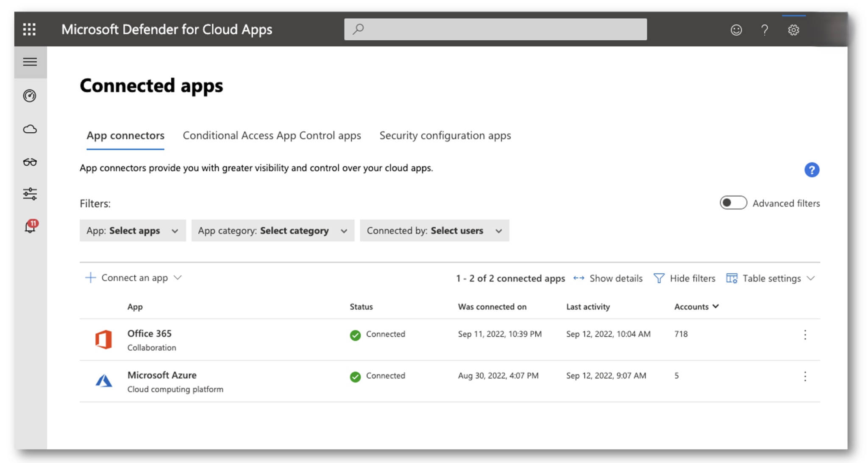Click the Sep 11, 2022, 10:39 PM date
This screenshot has width=868, height=463.
(500, 334)
